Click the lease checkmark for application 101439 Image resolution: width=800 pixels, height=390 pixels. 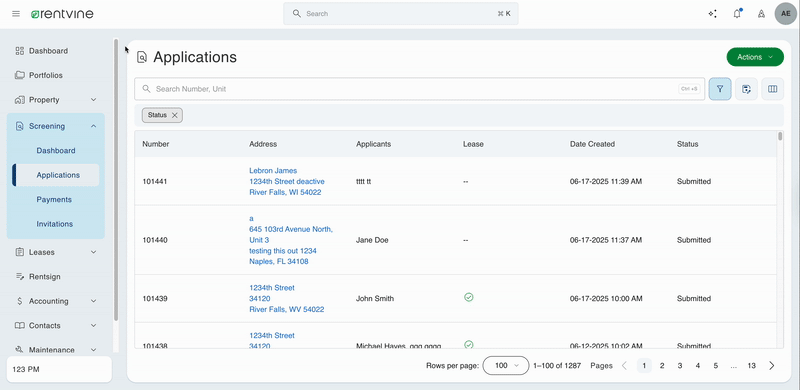click(x=468, y=297)
